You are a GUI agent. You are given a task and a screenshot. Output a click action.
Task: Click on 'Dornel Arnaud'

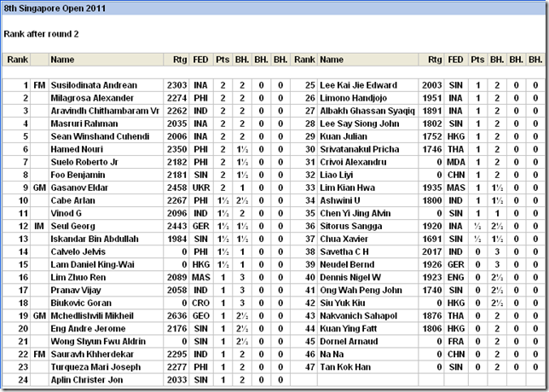[x=349, y=342]
